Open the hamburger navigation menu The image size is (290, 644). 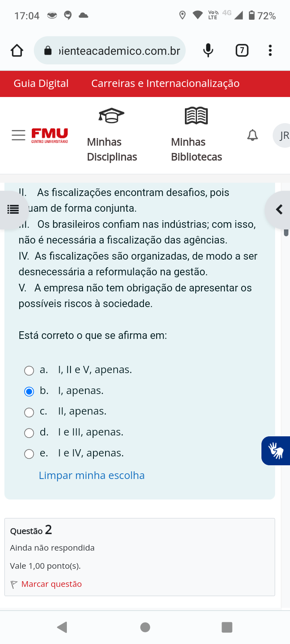19,135
